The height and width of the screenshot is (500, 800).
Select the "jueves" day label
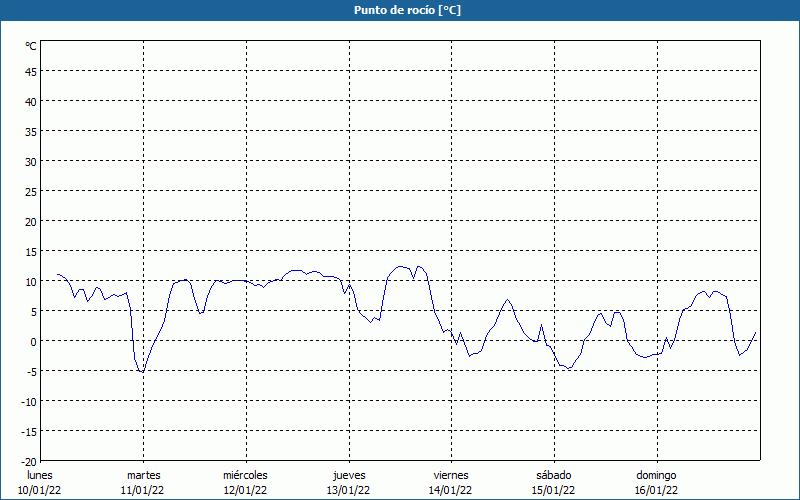pos(348,475)
